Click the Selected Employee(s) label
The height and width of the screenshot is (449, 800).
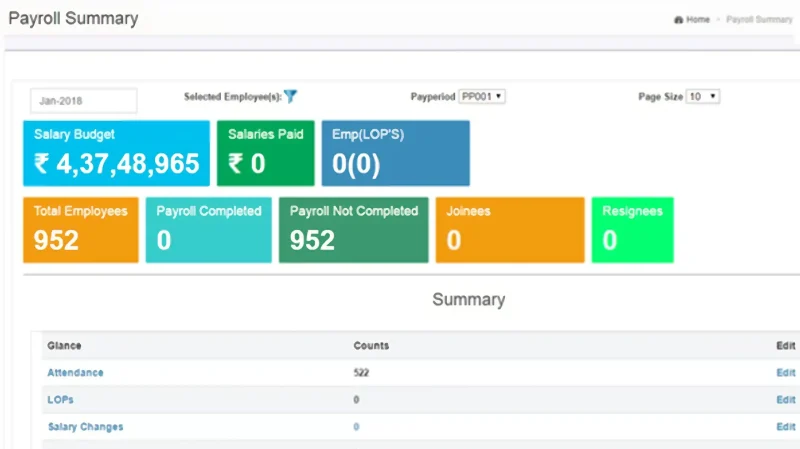click(x=233, y=96)
